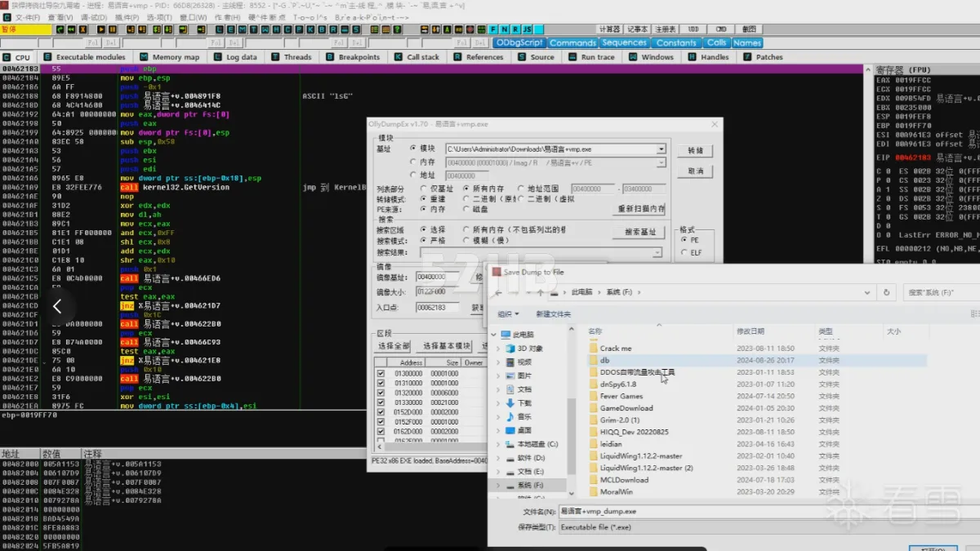The width and height of the screenshot is (980, 551).
Task: Select the dnSpy6.1.8 folder
Action: pyautogui.click(x=617, y=384)
